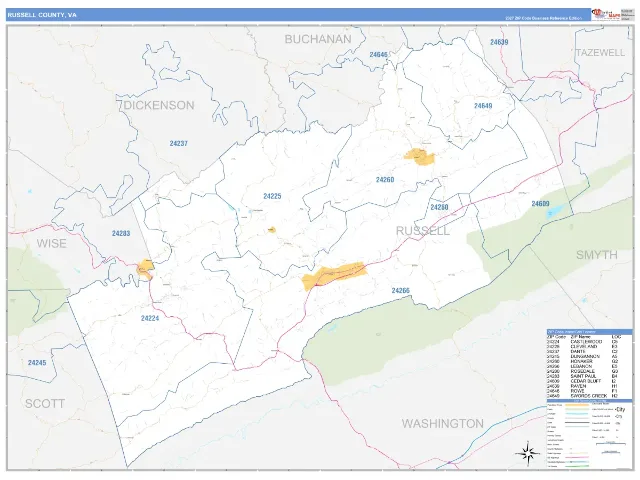Click the orange Honaker town area
Viewport: 640px width, 480px height.
(419, 156)
